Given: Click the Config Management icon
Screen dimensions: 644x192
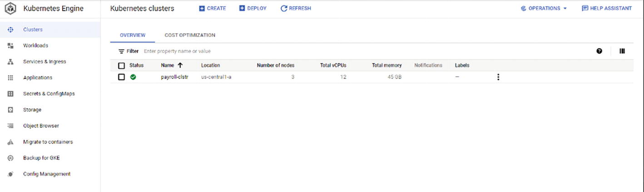Looking at the screenshot, I should (11, 174).
